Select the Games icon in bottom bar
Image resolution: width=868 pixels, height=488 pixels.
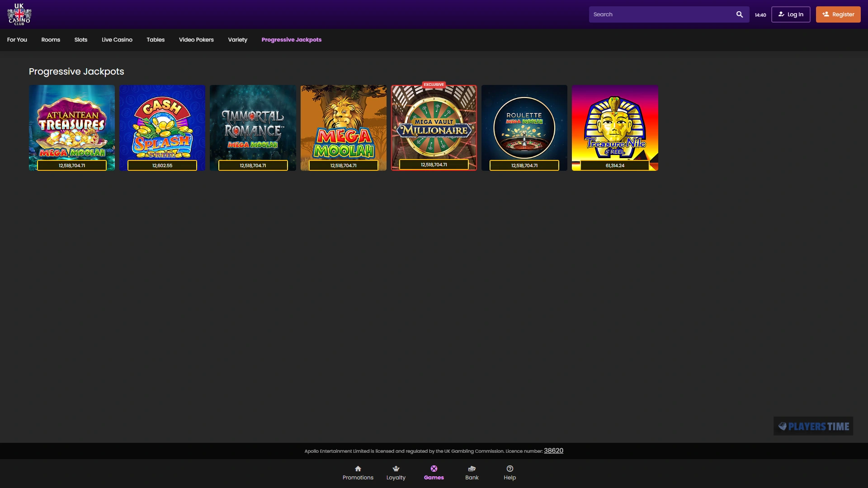(x=434, y=469)
